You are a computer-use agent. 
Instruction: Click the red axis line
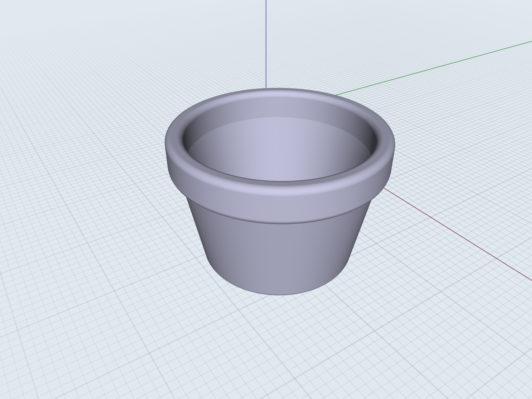[x=458, y=234]
